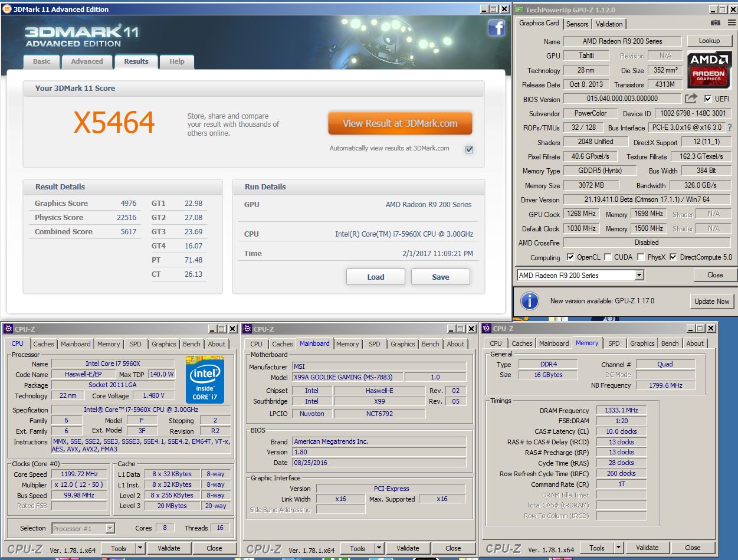Viewport: 738px width, 560px height.
Task: Open Caches tab in the CPU-Z CPU window
Action: point(44,344)
